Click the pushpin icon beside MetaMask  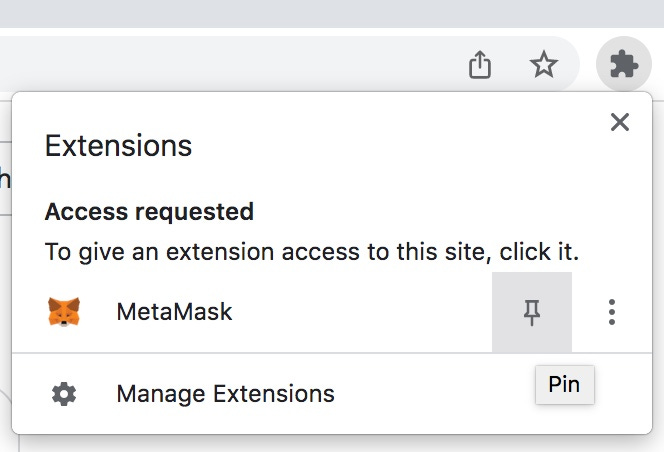[x=532, y=312]
